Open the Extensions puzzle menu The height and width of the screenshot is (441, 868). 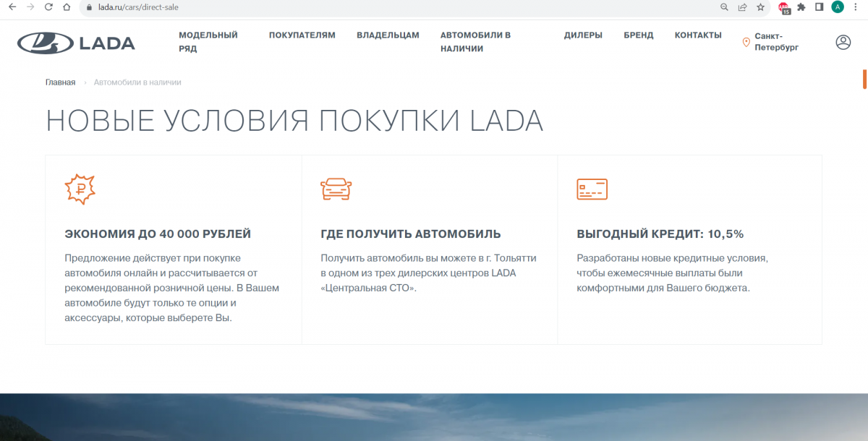click(801, 7)
